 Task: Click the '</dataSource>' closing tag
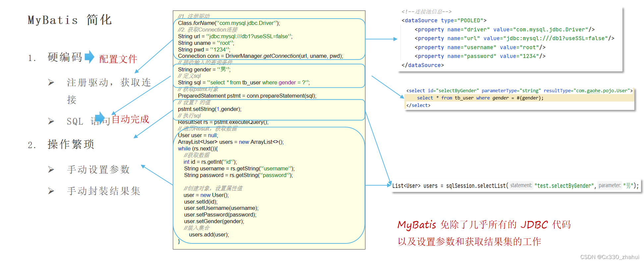tap(423, 65)
